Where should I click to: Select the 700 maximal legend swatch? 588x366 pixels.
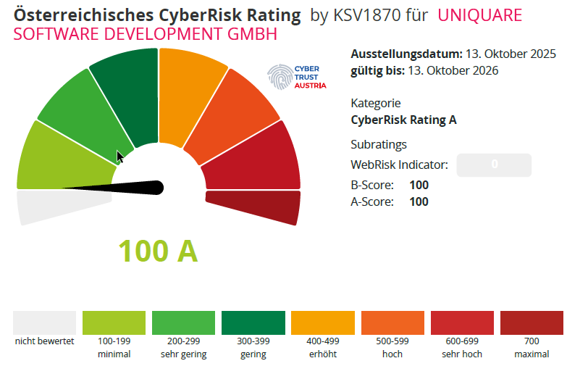point(532,323)
